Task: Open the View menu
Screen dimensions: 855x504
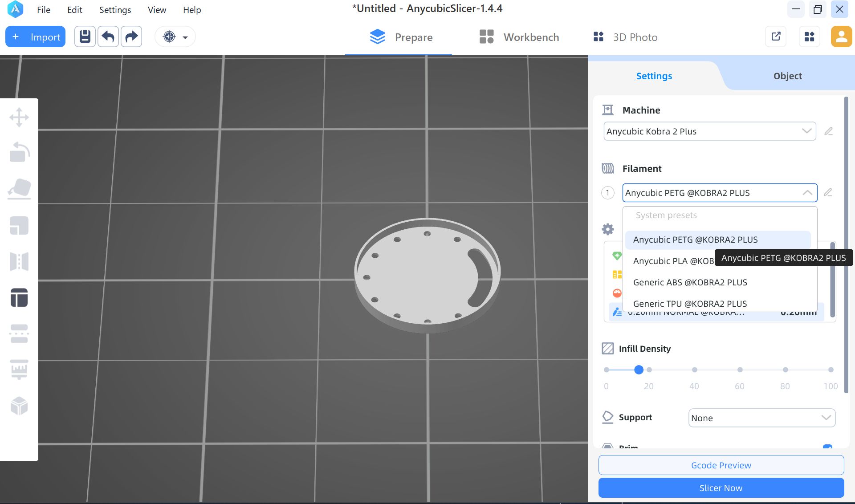Action: coord(157,9)
